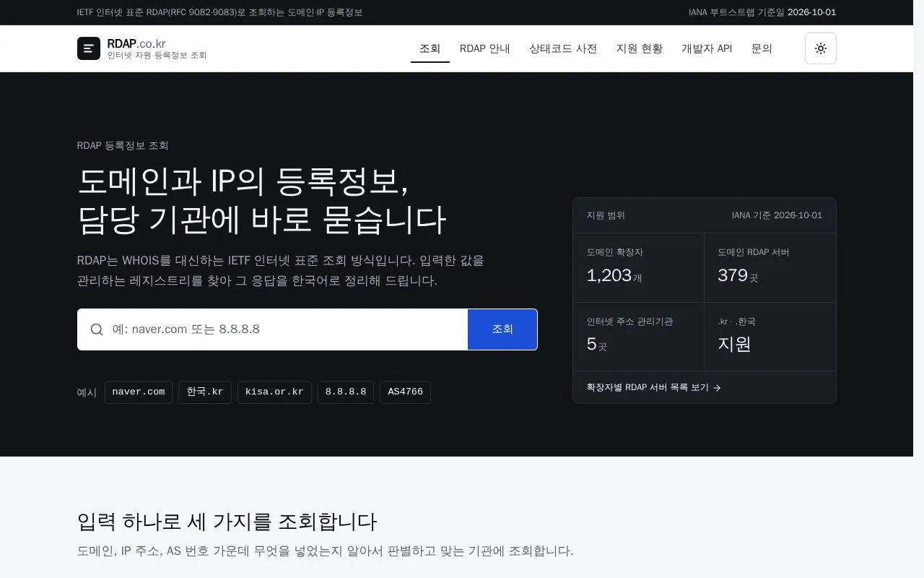Click the 지원 value under .kr · .한국
Image resolution: width=924 pixels, height=578 pixels.
(x=734, y=344)
